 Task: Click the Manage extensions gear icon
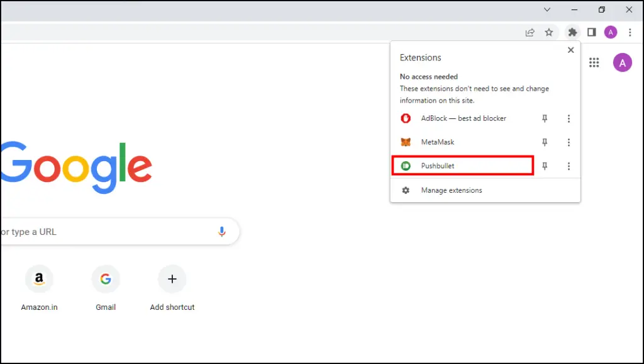406,190
